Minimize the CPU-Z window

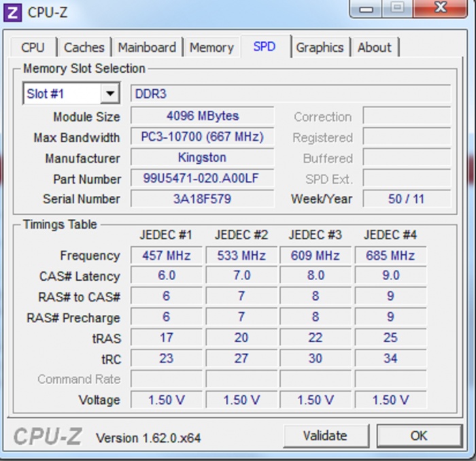[x=366, y=8]
